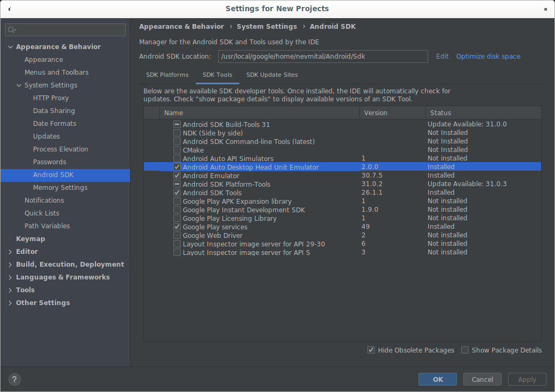Expand the Tools section
The image size is (555, 392).
tap(10, 290)
